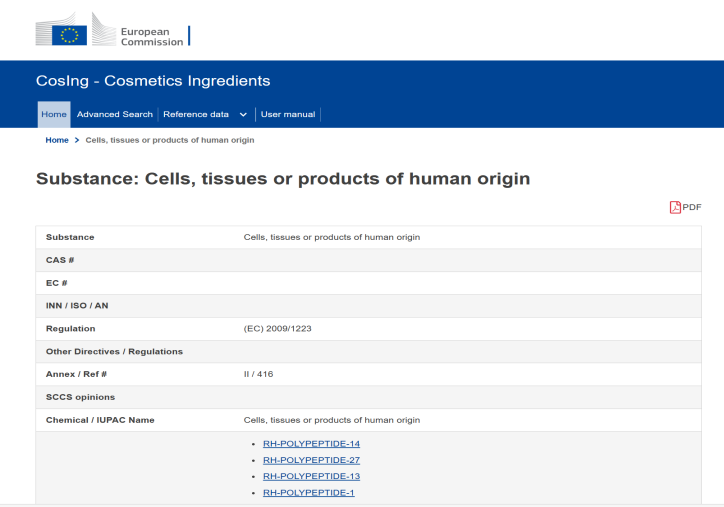
Task: Click the SCCS opinions label
Action: tap(80, 397)
